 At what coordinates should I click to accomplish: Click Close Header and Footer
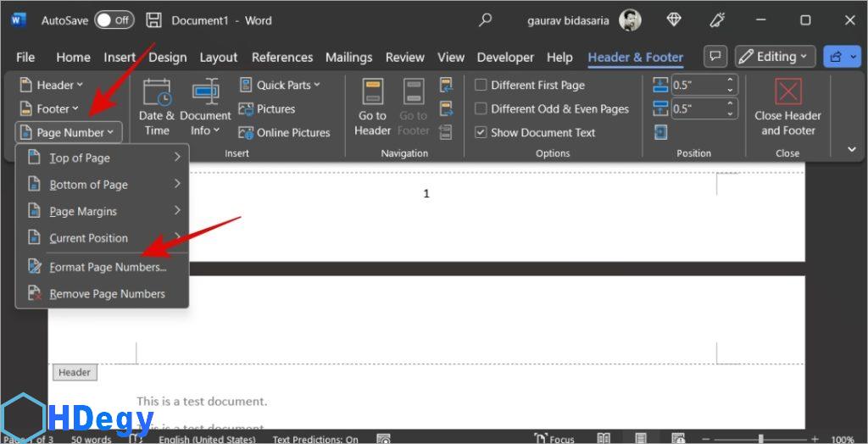787,107
